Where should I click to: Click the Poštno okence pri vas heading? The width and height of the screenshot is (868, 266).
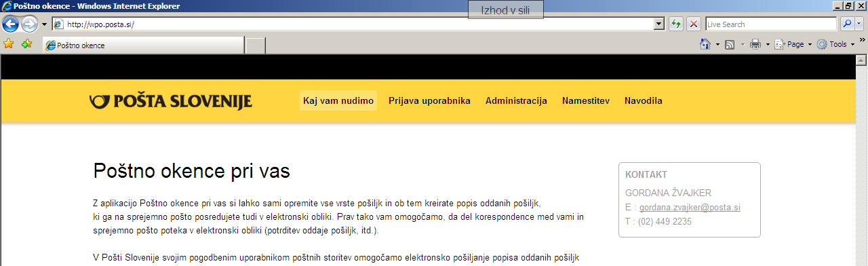[x=192, y=172]
